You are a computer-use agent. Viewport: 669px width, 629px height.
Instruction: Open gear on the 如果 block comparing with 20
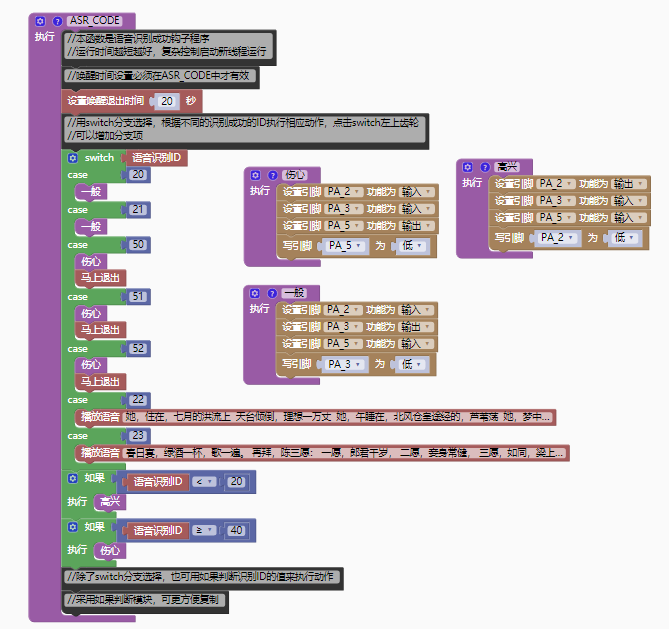(73, 478)
